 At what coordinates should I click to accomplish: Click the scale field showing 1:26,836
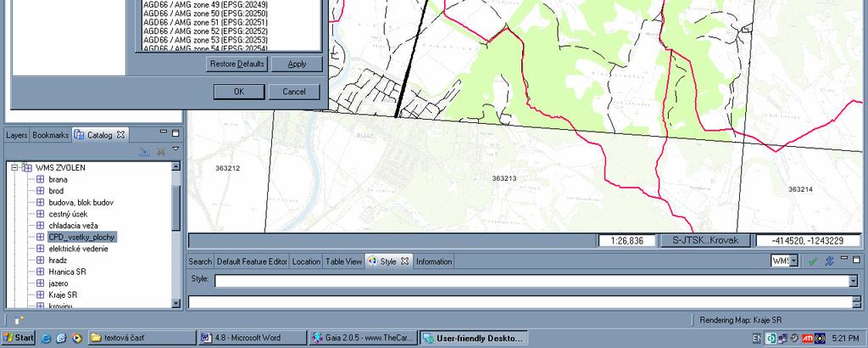coord(626,240)
